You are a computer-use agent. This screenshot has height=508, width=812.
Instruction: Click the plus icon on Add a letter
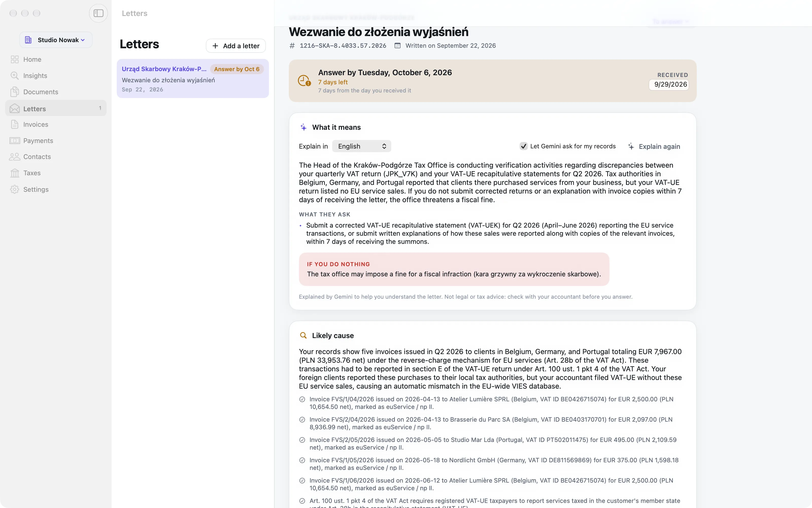point(215,46)
